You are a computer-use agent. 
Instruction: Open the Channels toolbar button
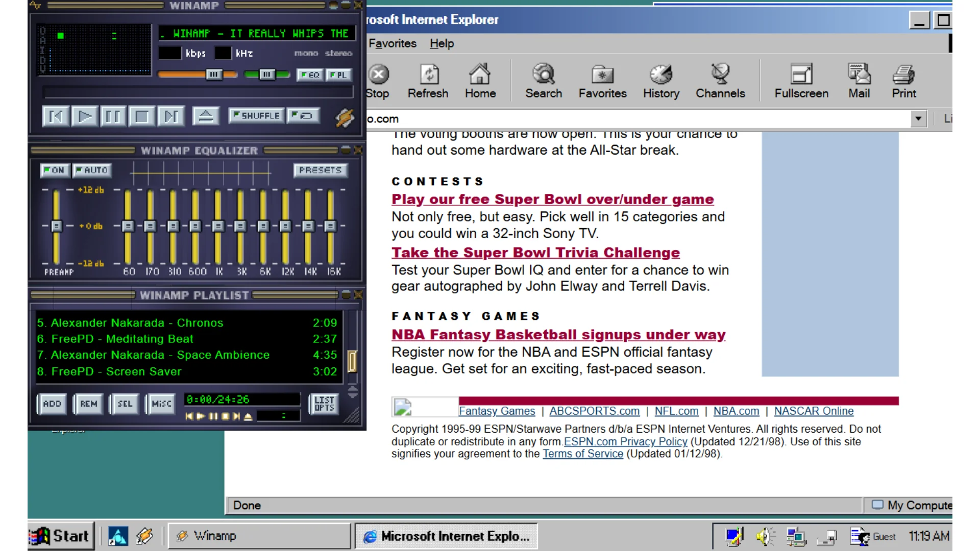[720, 82]
